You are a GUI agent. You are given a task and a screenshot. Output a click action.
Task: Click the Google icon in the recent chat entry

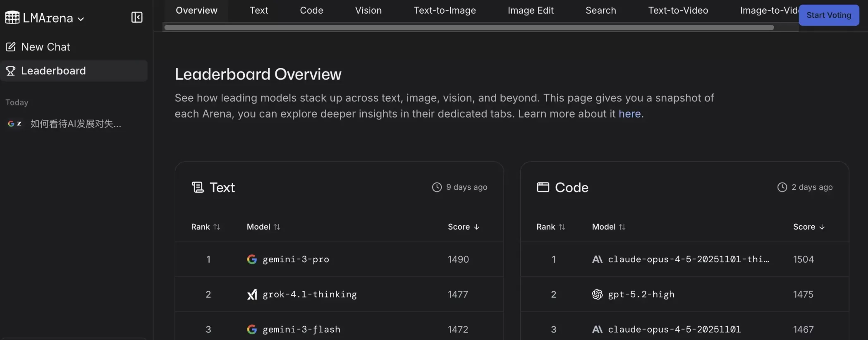point(11,124)
